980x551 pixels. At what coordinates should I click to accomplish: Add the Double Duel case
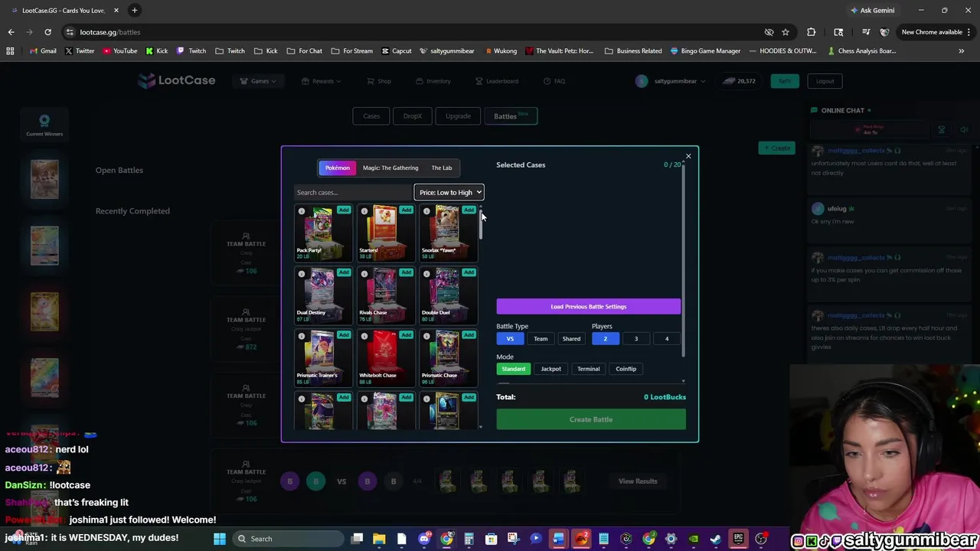[469, 272]
